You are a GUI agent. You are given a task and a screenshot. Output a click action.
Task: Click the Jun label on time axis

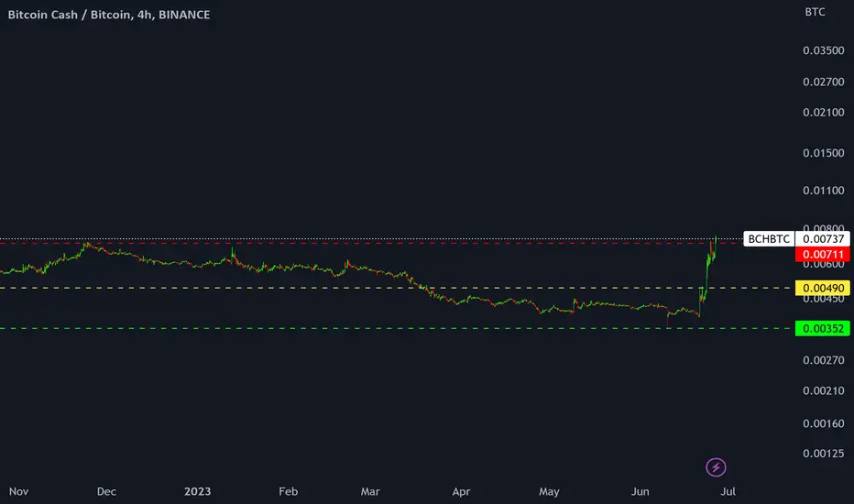640,491
